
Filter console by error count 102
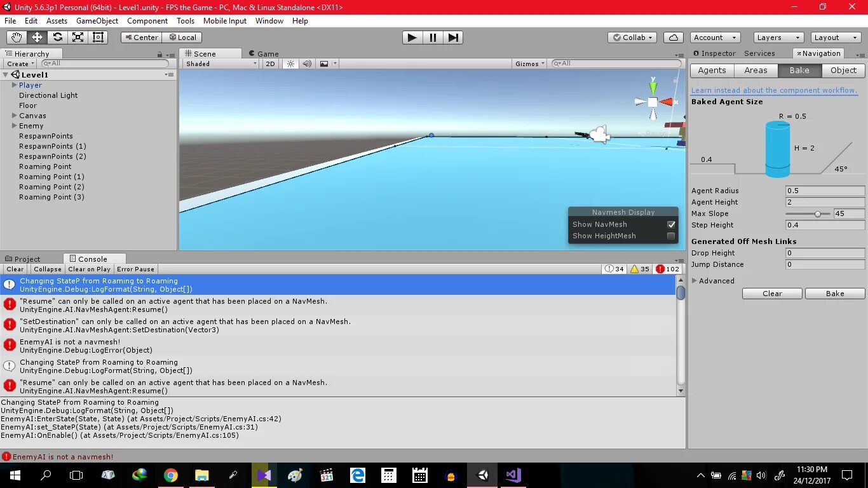[x=668, y=269]
